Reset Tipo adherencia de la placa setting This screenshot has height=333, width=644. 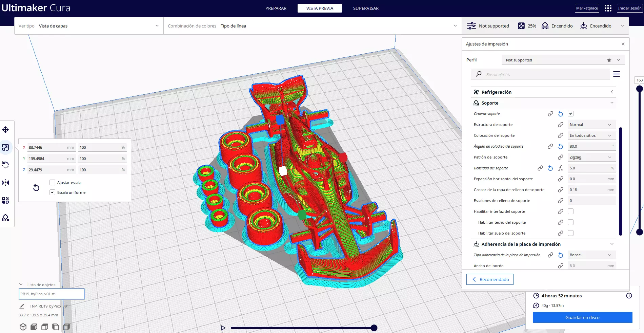(x=561, y=255)
